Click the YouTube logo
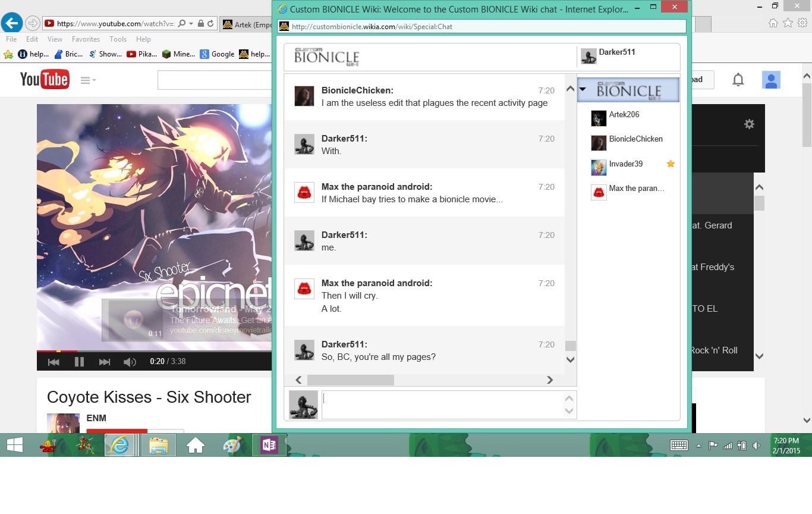The width and height of the screenshot is (812, 514). 45,79
